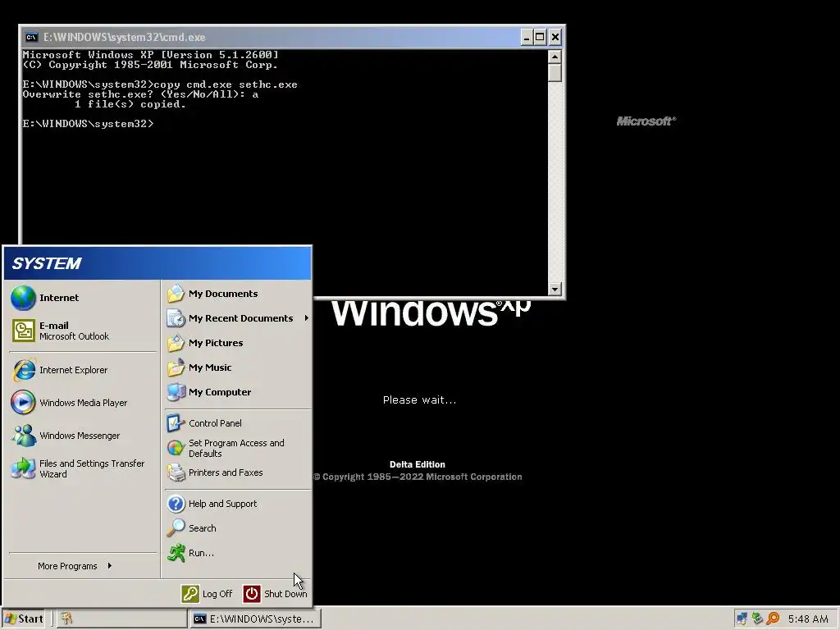The height and width of the screenshot is (630, 840).
Task: Click the cmd window scrollbar thumb
Action: pos(555,72)
